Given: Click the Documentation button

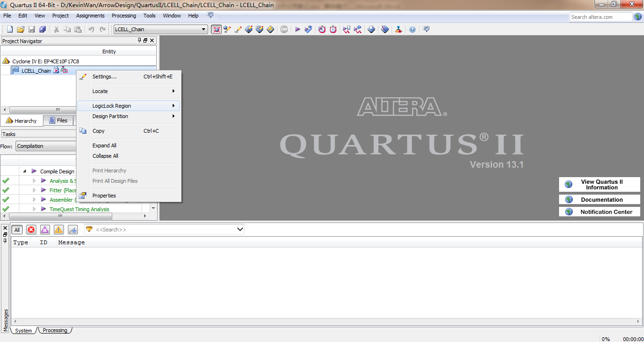Looking at the screenshot, I should (600, 200).
